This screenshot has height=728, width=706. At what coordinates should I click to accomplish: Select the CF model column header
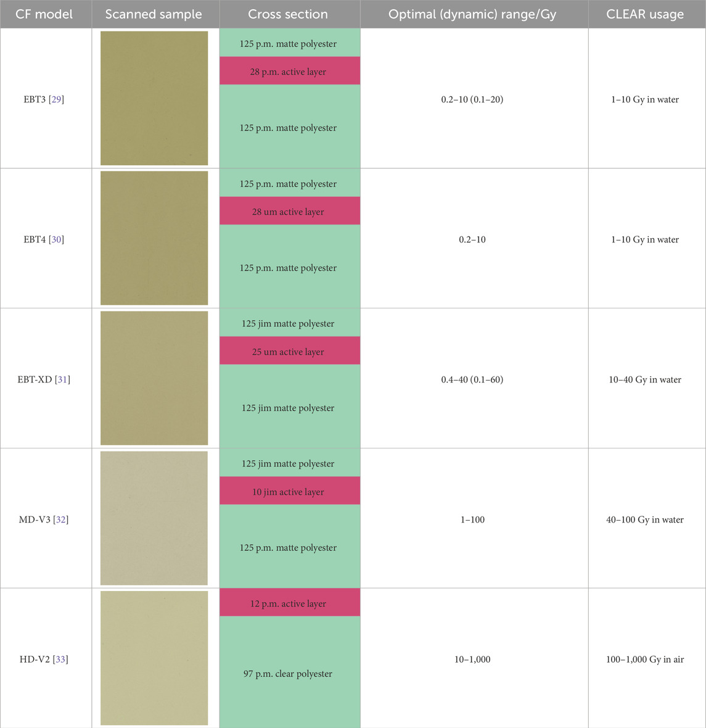44,14
